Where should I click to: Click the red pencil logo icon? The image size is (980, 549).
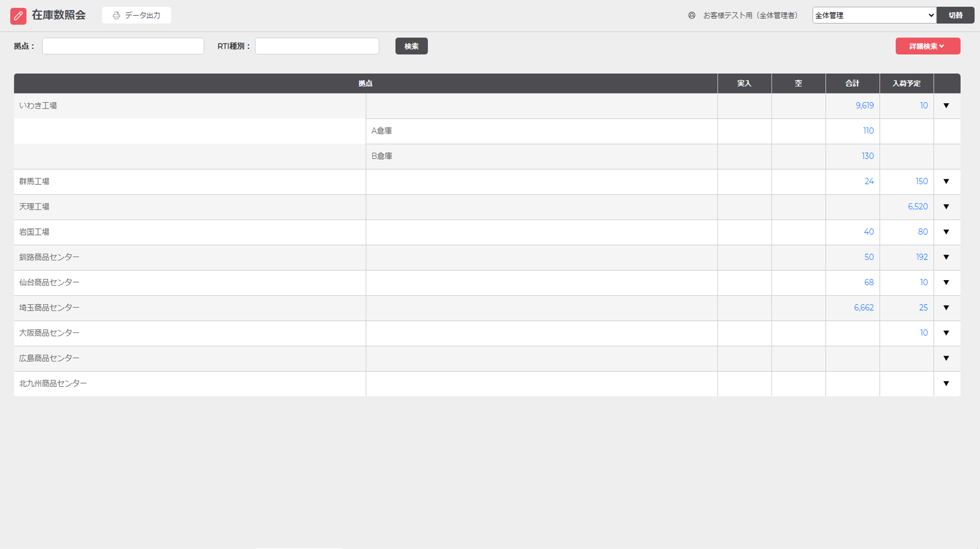tap(18, 16)
